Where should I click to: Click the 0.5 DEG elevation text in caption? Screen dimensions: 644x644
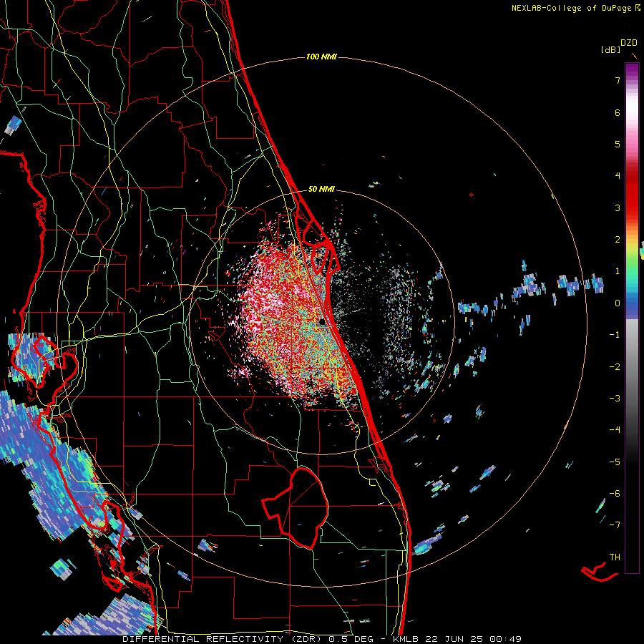tap(351, 639)
